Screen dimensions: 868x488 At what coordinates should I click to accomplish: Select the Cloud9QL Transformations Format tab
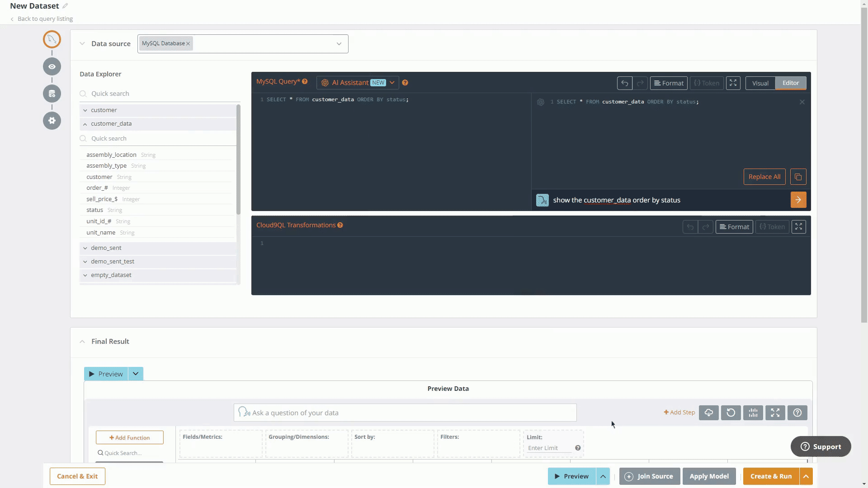pyautogui.click(x=735, y=226)
